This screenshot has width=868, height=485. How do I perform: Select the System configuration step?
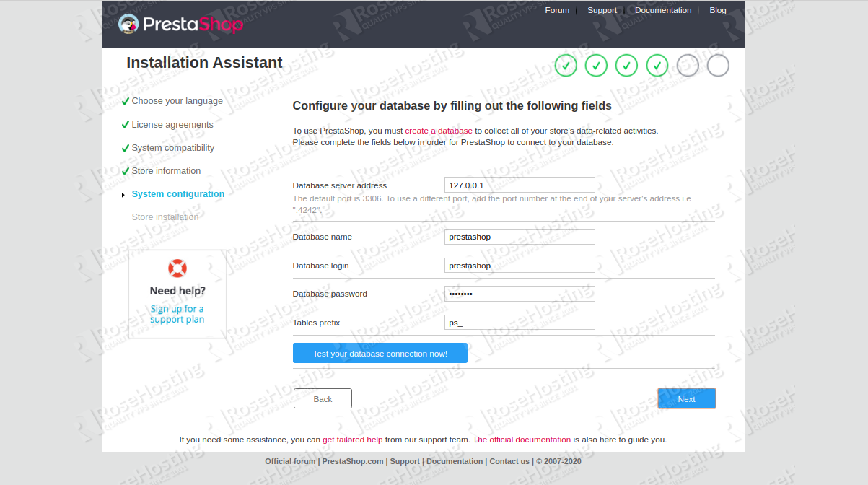click(177, 193)
